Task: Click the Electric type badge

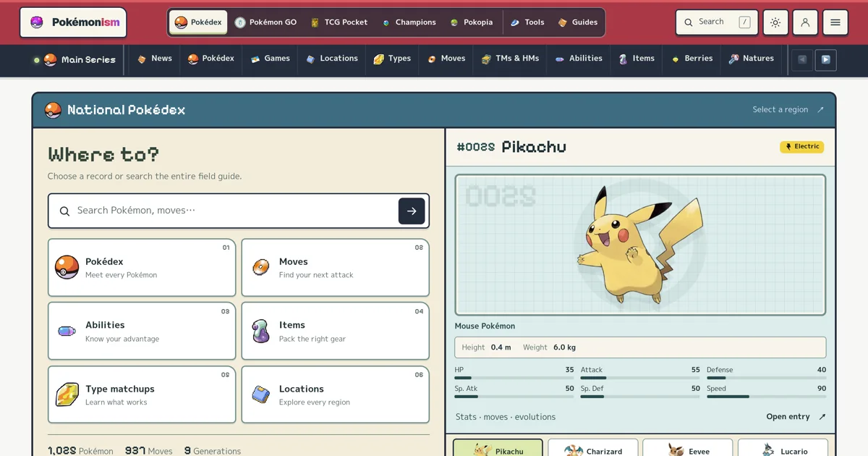Action: pyautogui.click(x=801, y=147)
